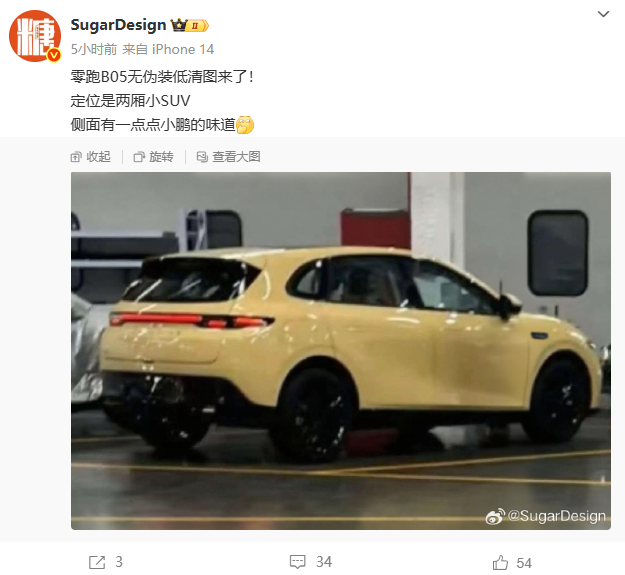Expand the post options chevron
The width and height of the screenshot is (625, 575).
[x=603, y=14]
